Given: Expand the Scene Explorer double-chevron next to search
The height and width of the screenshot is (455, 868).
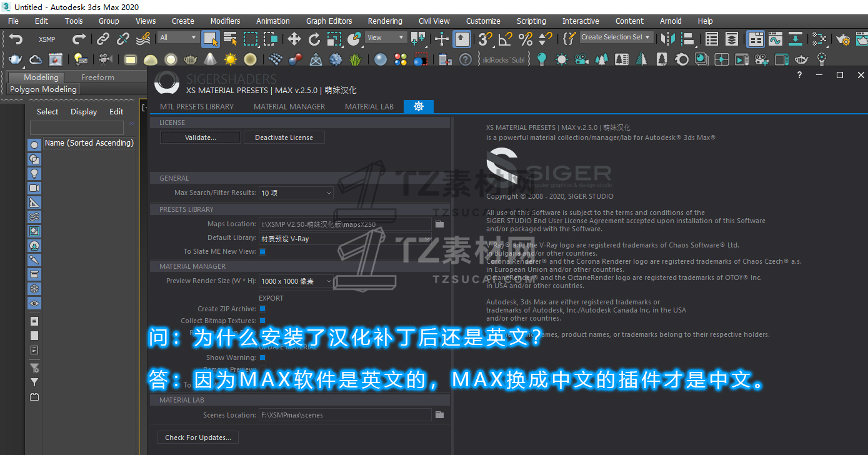Looking at the screenshot, I should [x=131, y=124].
